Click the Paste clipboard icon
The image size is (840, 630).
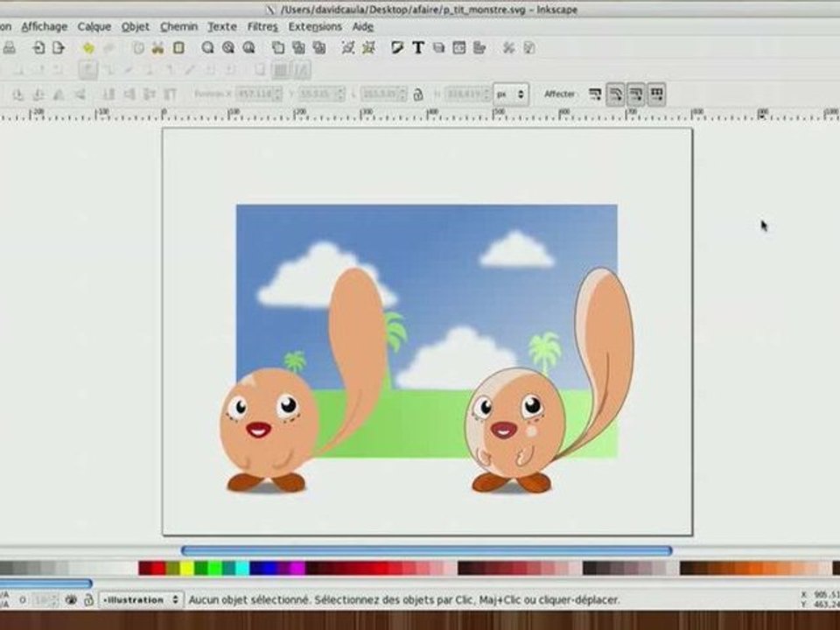(178, 48)
